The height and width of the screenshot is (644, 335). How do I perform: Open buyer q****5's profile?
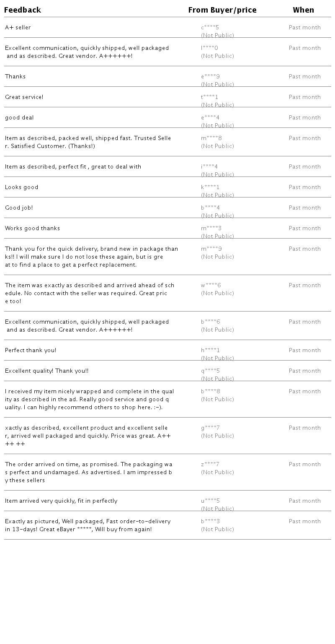210,371
